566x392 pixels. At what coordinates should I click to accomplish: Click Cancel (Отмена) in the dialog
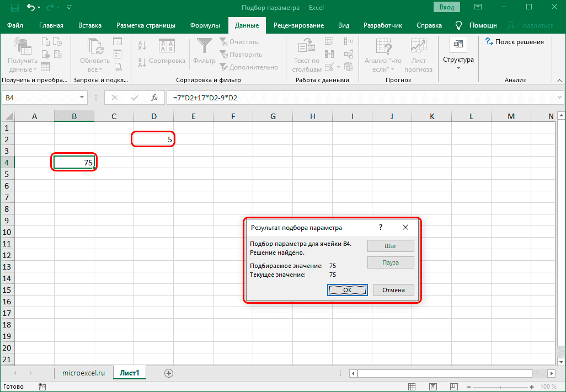[393, 290]
